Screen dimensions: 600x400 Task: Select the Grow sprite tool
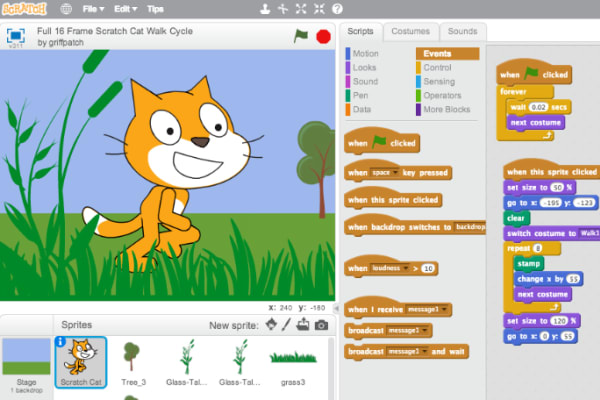tap(301, 9)
